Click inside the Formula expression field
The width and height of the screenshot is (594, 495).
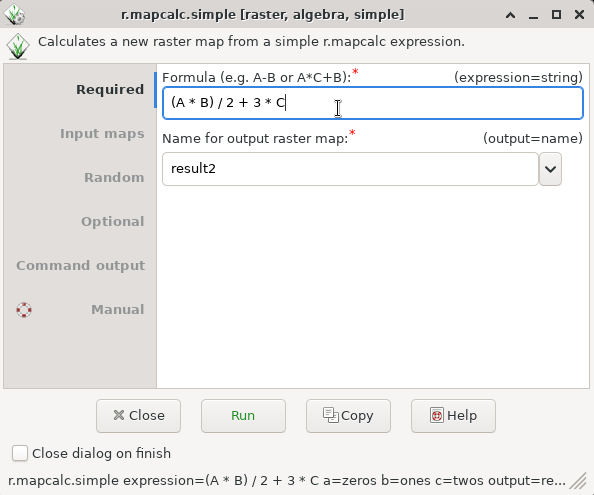pos(372,103)
